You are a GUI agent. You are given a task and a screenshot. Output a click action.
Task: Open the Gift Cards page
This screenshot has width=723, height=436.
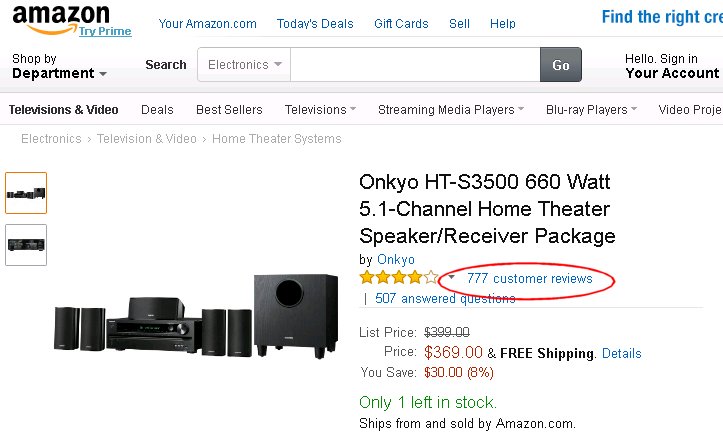pyautogui.click(x=401, y=24)
